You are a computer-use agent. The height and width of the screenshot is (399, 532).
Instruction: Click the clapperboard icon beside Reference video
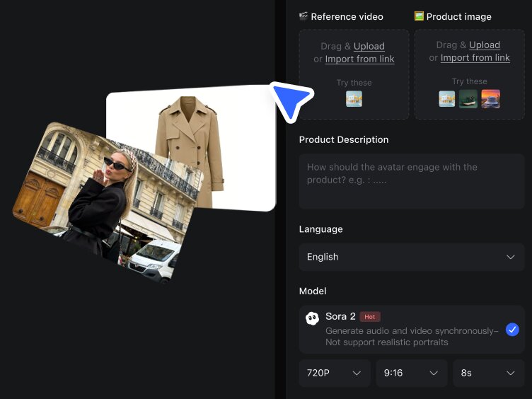(x=303, y=16)
